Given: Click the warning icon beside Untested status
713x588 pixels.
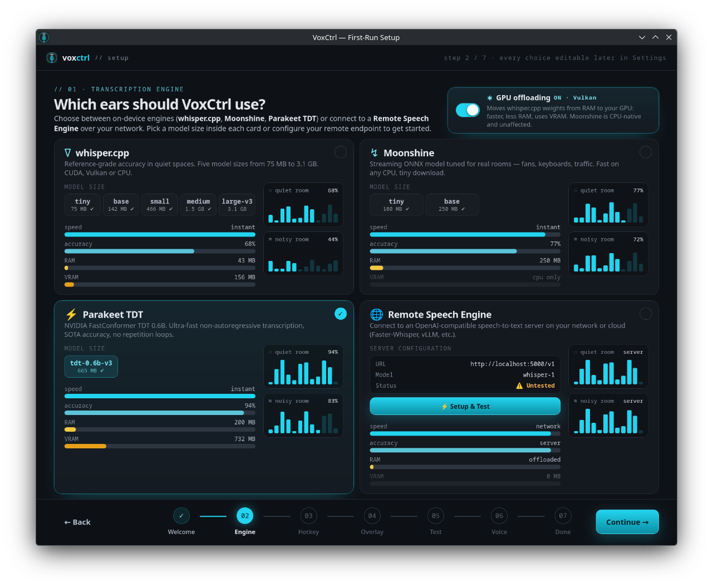Looking at the screenshot, I should point(519,386).
